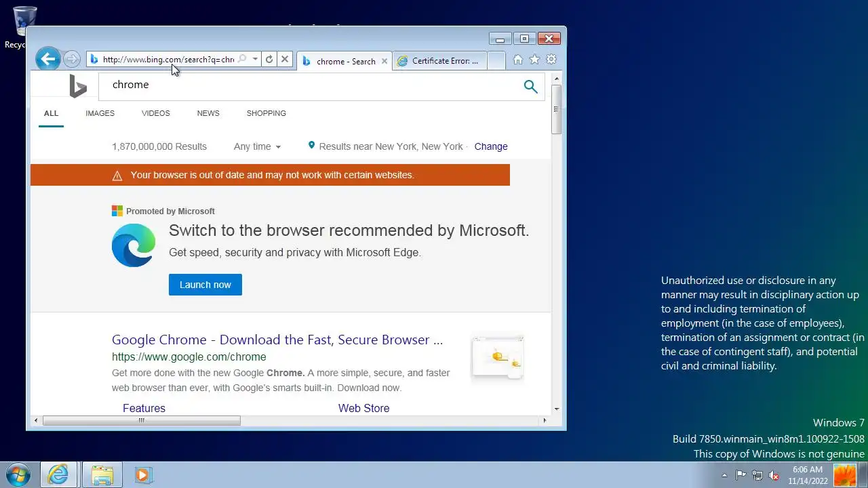
Task: Click the "Launch now" button
Action: (x=205, y=285)
